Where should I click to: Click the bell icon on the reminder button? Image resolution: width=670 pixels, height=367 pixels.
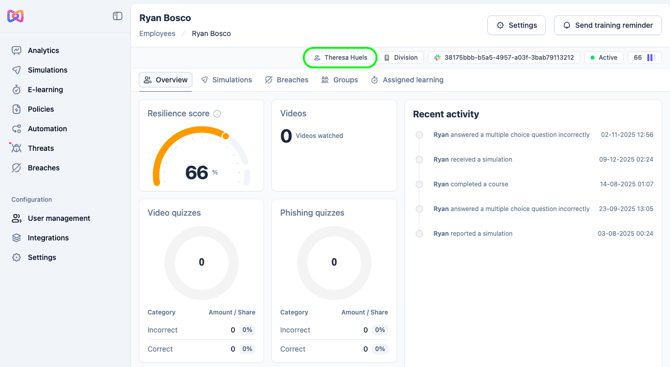click(x=567, y=25)
